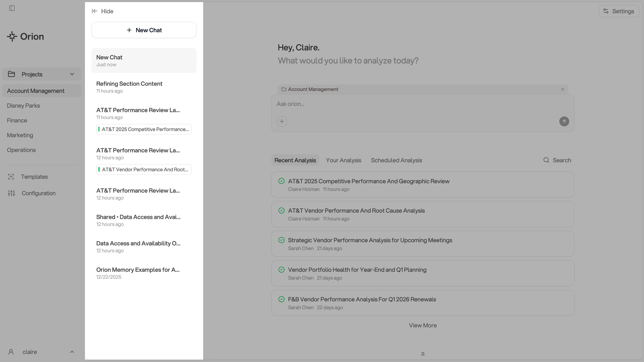Viewport: 644px width, 362px height.
Task: Click the New Chat button
Action: (144, 30)
